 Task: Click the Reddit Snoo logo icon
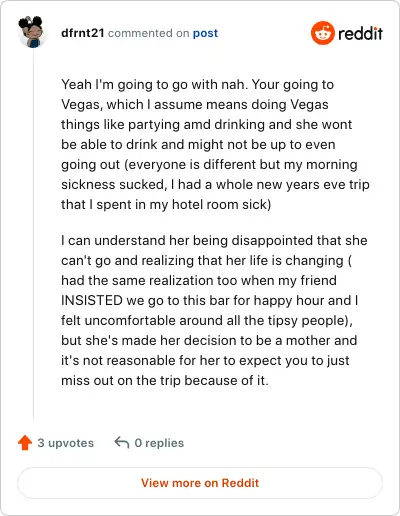[x=322, y=33]
